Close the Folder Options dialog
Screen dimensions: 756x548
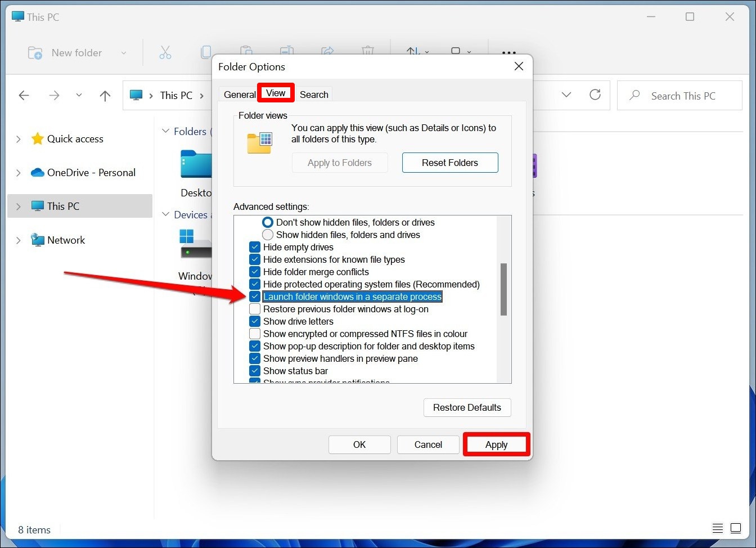coord(519,66)
